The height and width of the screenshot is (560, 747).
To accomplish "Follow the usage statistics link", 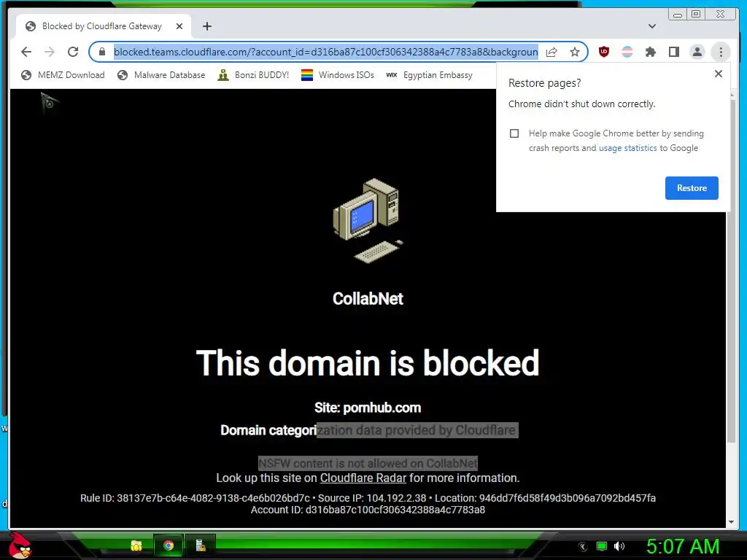I will tap(627, 148).
